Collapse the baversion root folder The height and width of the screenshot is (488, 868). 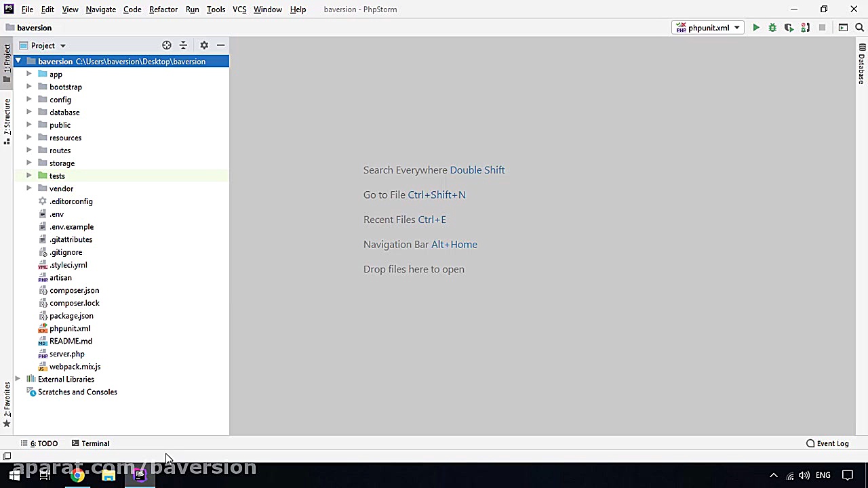18,62
